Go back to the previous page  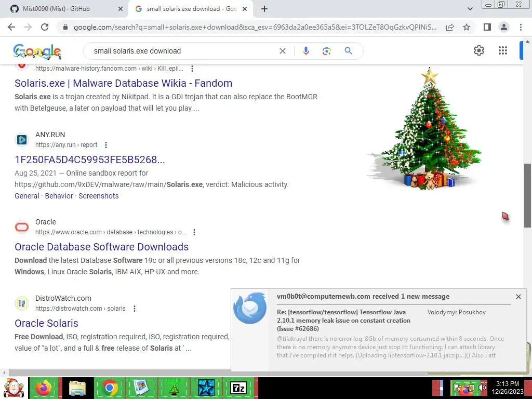11,27
